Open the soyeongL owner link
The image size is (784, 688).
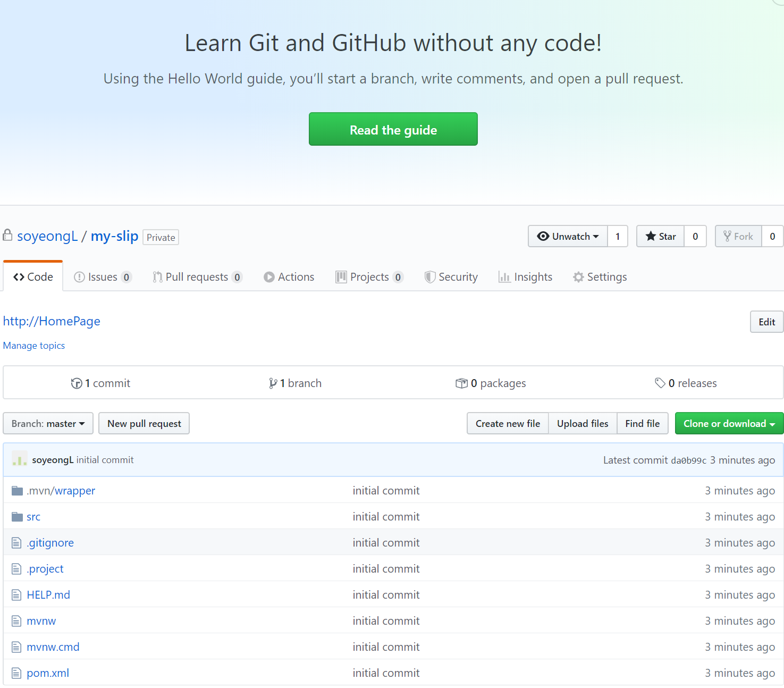(47, 236)
